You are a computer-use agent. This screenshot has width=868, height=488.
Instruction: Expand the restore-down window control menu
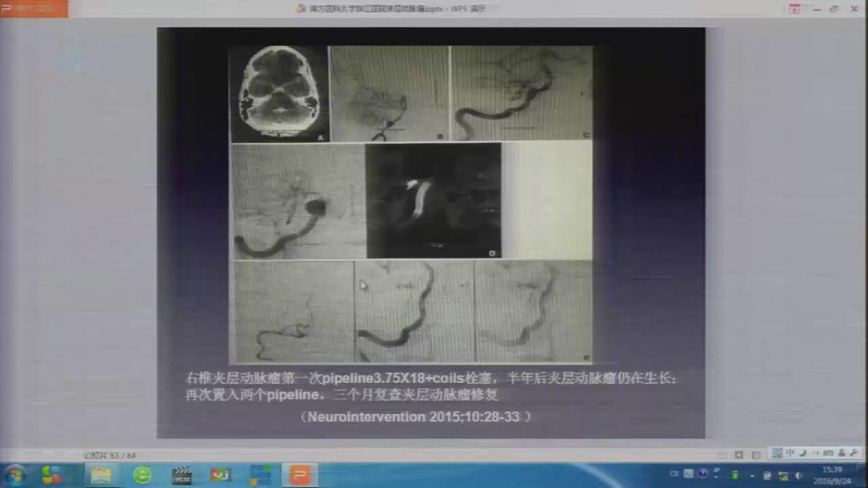(x=833, y=9)
